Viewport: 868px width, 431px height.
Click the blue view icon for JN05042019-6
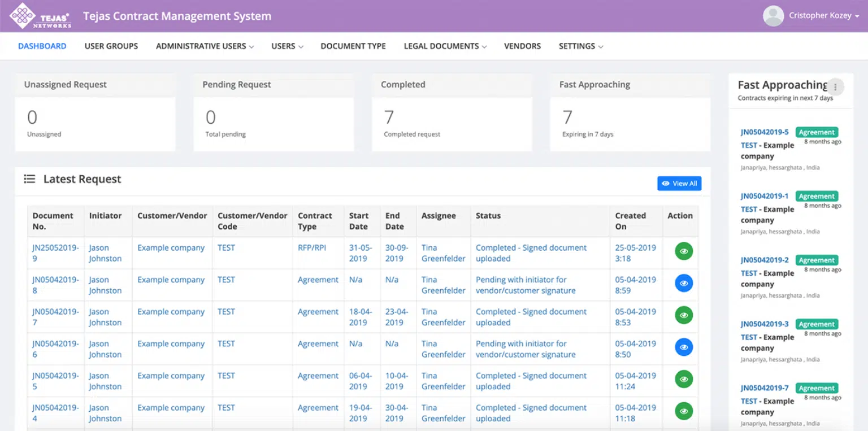pyautogui.click(x=683, y=347)
